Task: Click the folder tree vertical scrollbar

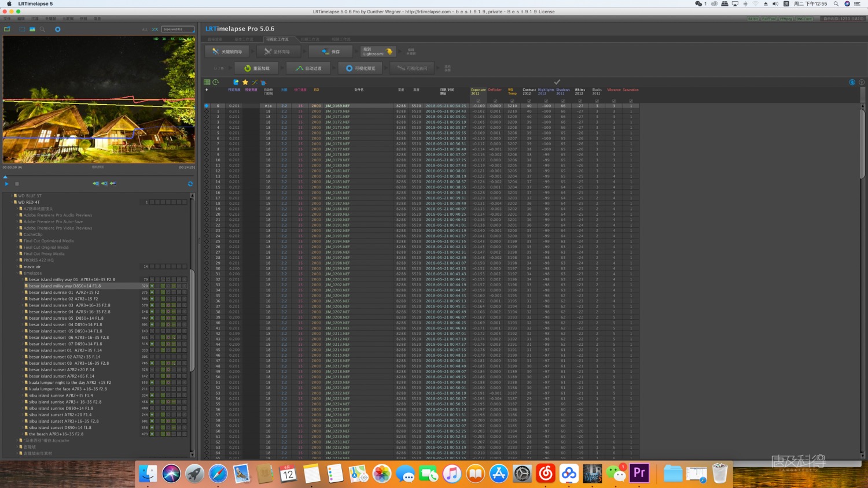Action: click(x=192, y=321)
